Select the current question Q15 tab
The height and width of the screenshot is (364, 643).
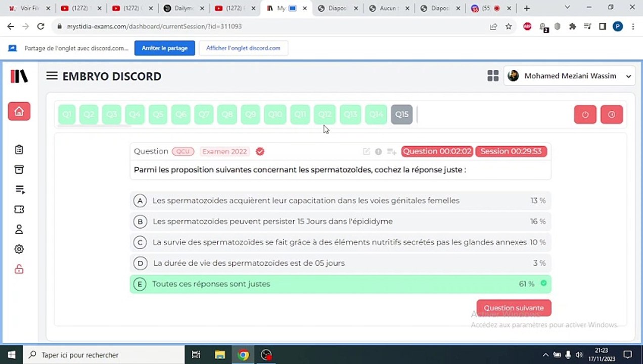402,114
